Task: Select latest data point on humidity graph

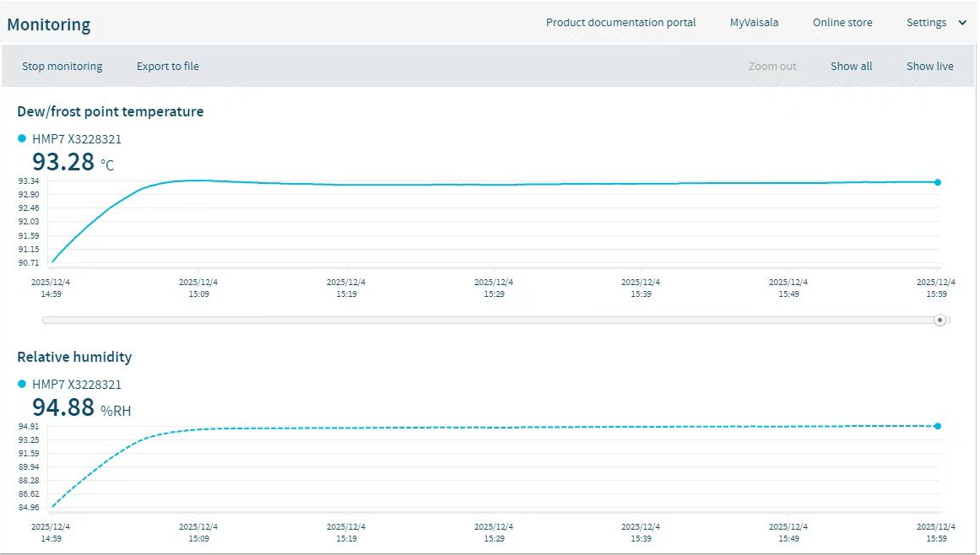Action: tap(938, 426)
